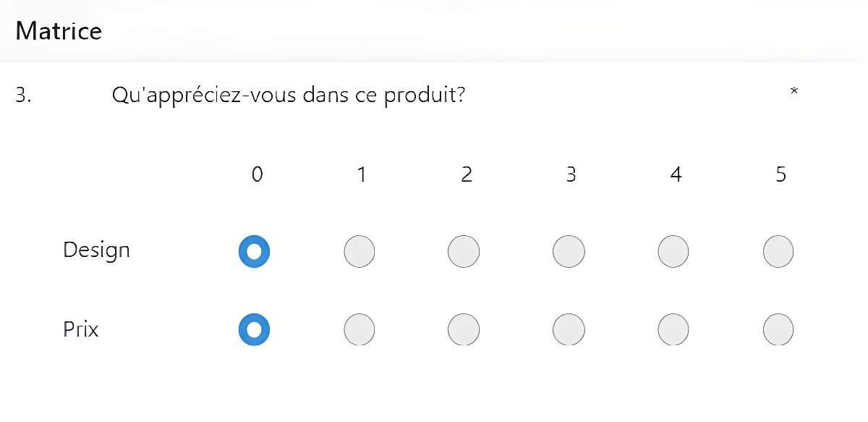Image resolution: width=868 pixels, height=422 pixels.
Task: Choose rating 2 in Prix row
Action: pyautogui.click(x=464, y=330)
